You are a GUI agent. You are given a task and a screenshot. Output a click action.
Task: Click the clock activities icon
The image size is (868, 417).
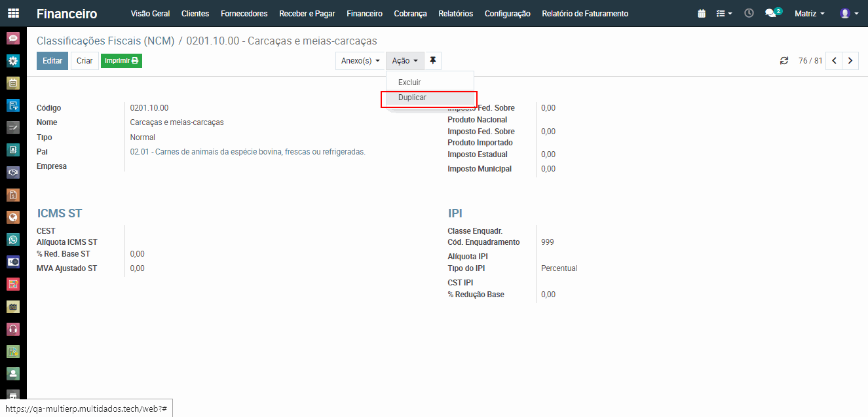(749, 13)
